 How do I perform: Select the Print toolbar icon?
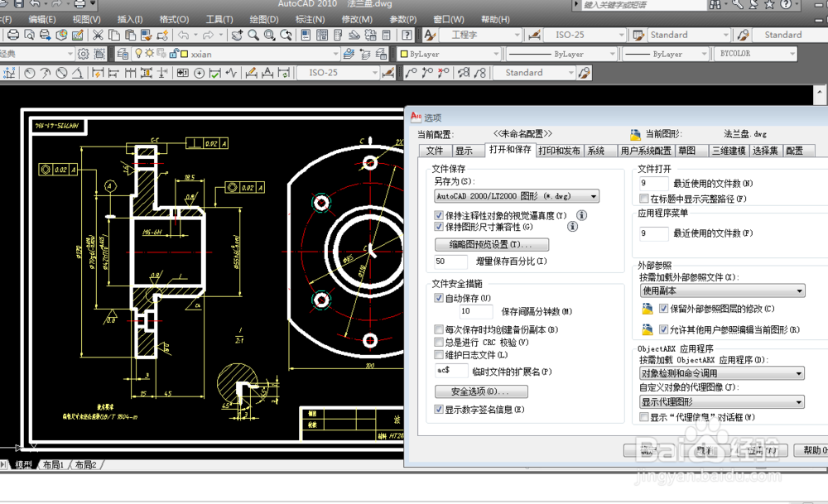point(12,36)
